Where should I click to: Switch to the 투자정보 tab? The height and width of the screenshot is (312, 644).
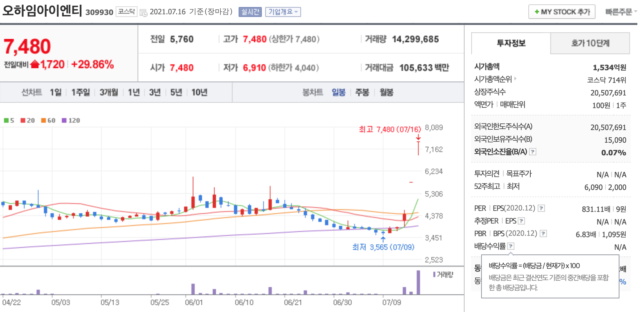pos(511,43)
